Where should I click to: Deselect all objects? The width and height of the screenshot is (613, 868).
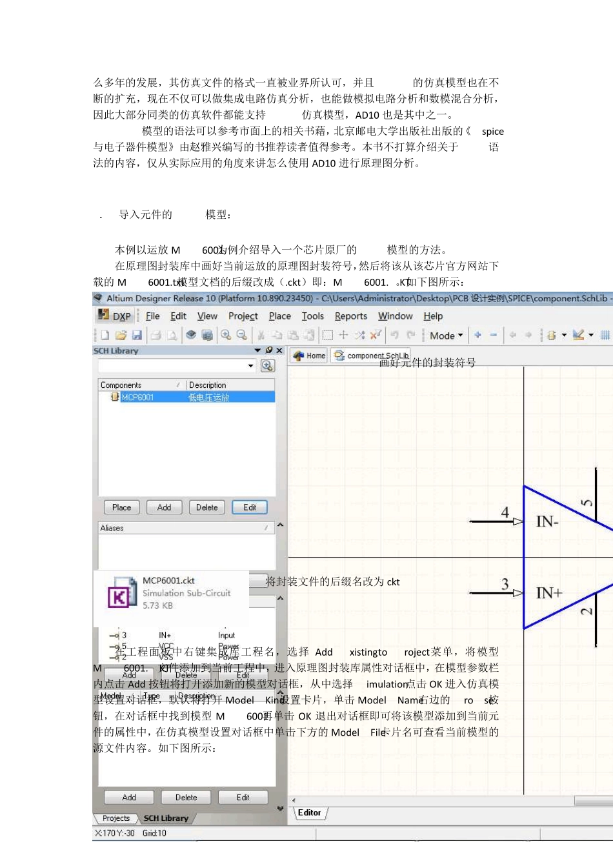(359, 335)
